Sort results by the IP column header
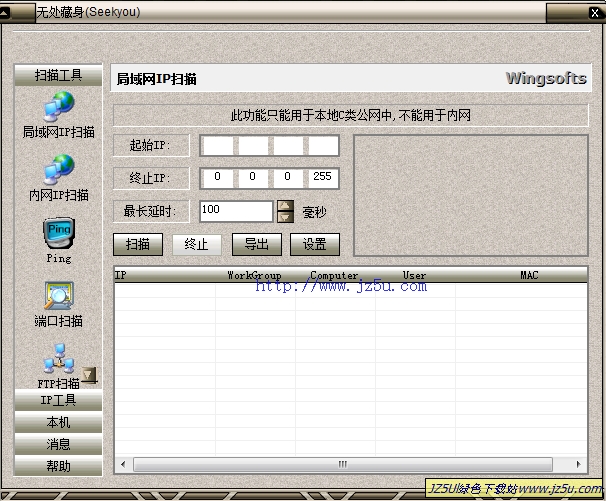This screenshot has width=606, height=501. (x=165, y=275)
